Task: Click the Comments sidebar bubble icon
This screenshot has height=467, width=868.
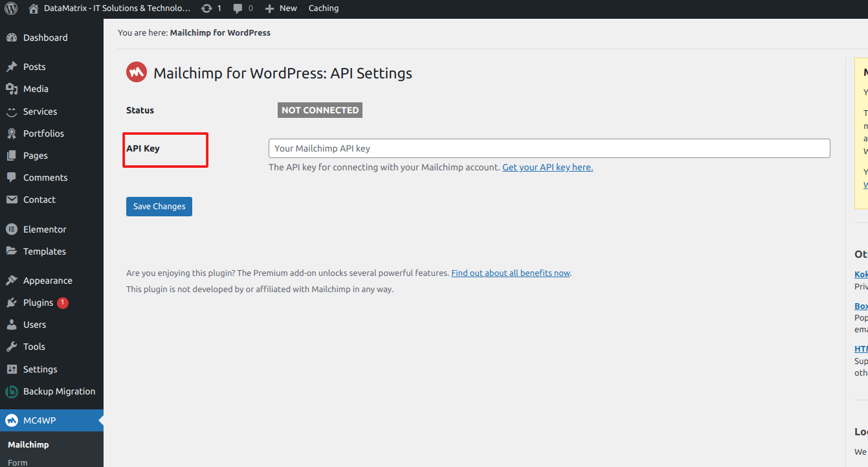Action: pos(12,177)
